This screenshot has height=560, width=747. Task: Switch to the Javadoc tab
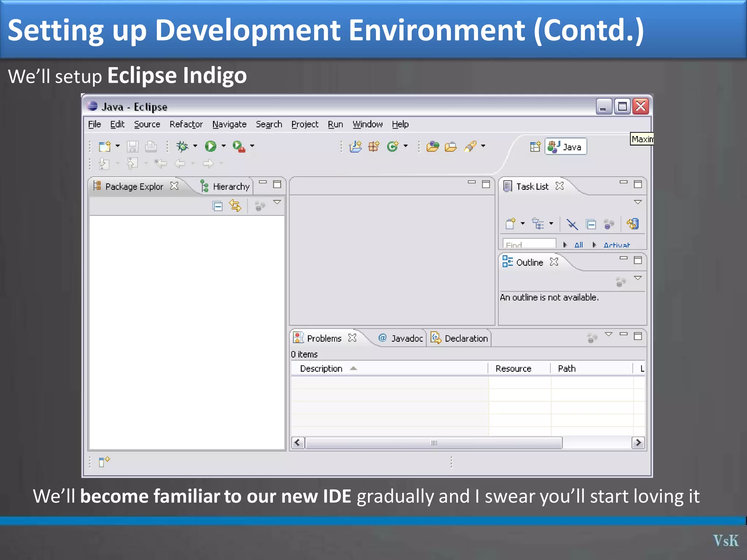(x=401, y=338)
